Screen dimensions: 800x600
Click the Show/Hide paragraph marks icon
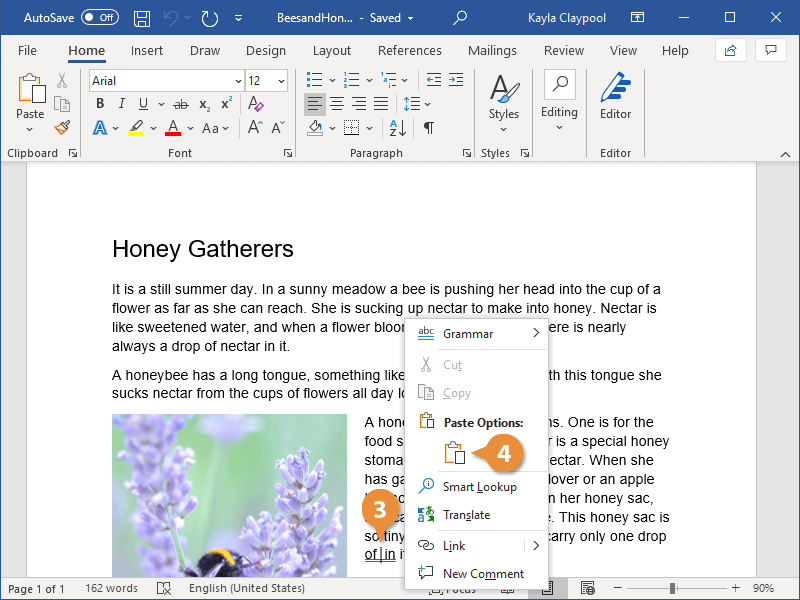pyautogui.click(x=428, y=127)
